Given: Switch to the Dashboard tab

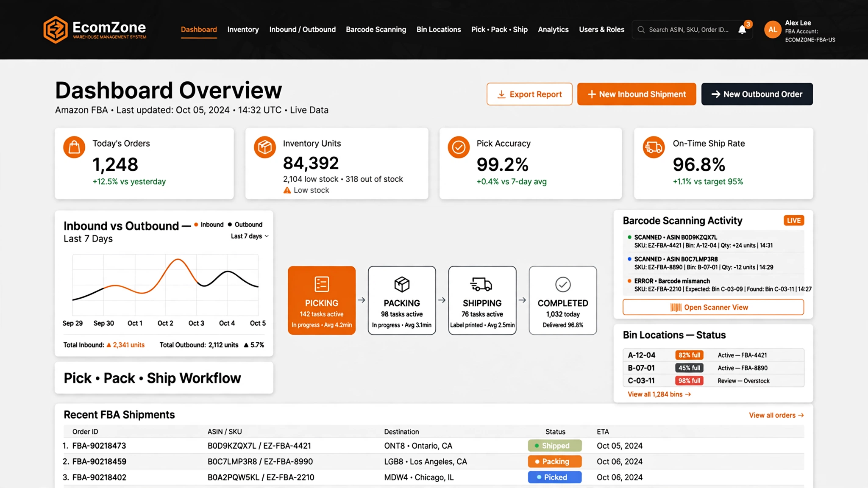Looking at the screenshot, I should (x=199, y=30).
